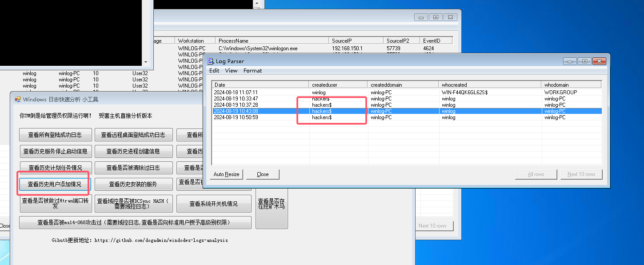Click 查看域控是否被DCSync HASH button
Image resolution: width=644 pixels, height=265 pixels.
click(x=133, y=204)
